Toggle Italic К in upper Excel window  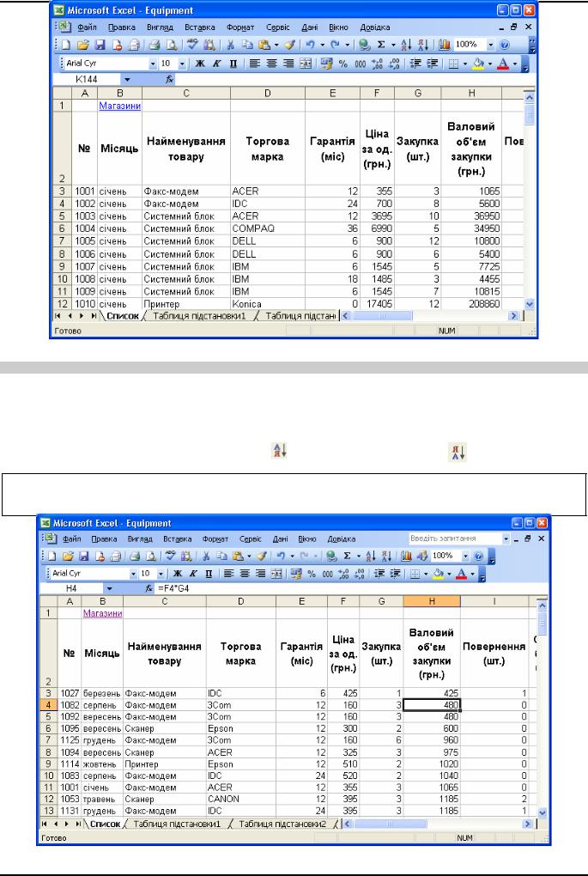tap(216, 64)
